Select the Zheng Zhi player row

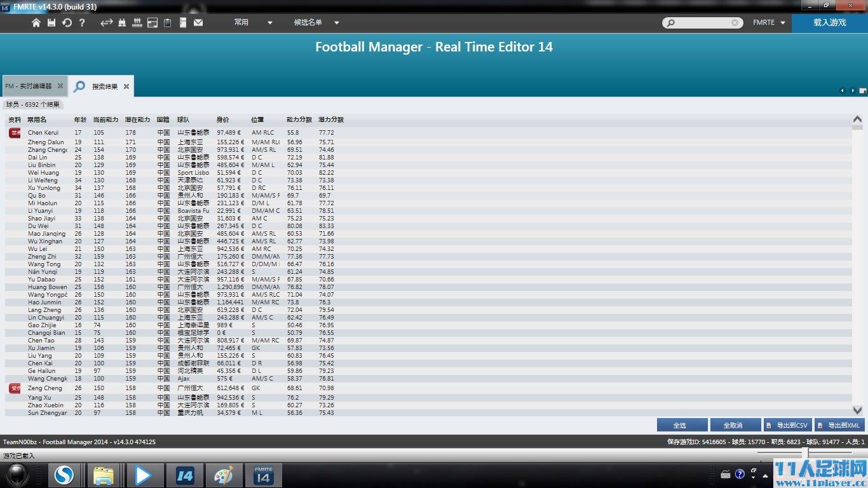coord(428,257)
